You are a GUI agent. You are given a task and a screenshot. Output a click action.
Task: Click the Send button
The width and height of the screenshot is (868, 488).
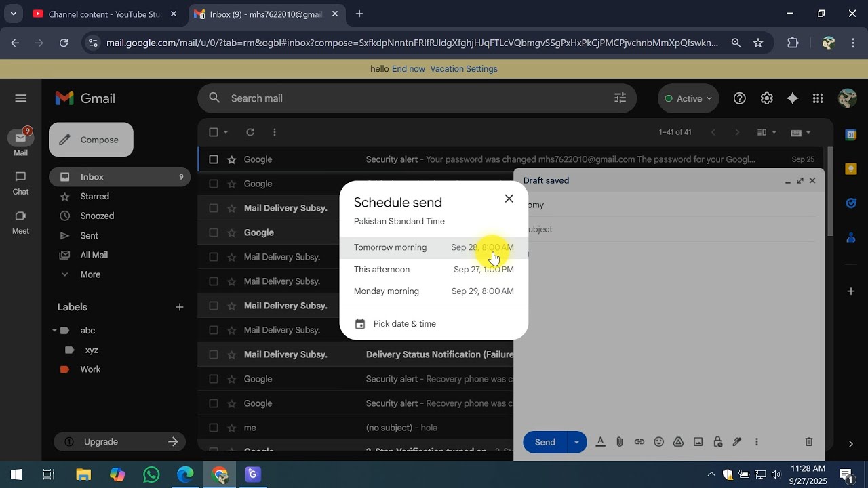pyautogui.click(x=545, y=442)
